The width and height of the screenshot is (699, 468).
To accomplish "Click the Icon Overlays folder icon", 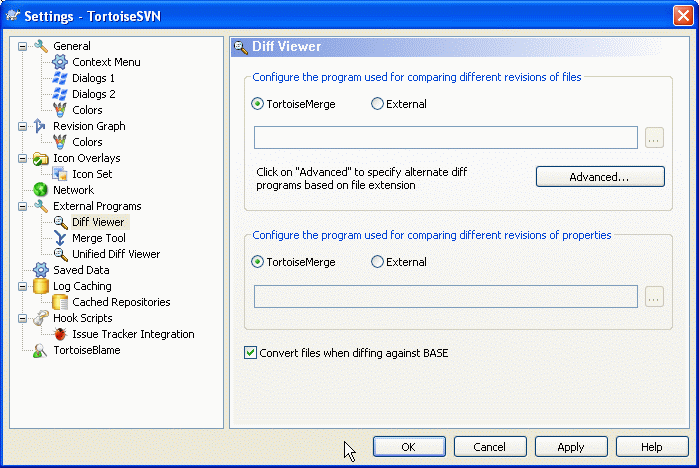I will (x=41, y=158).
